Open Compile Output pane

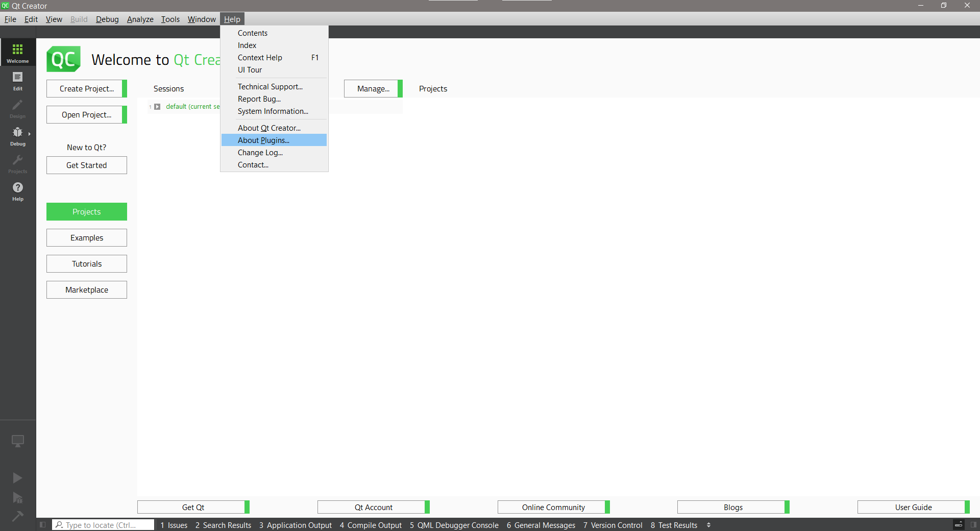tap(371, 525)
